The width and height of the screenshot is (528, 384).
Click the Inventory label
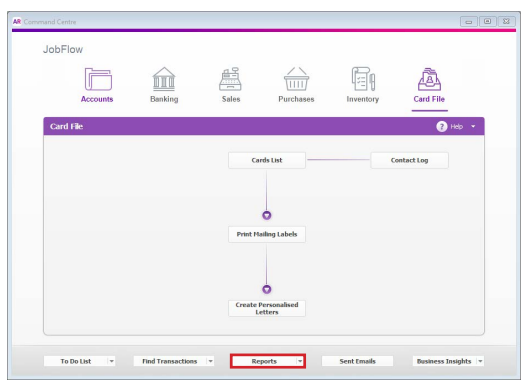[x=363, y=99]
